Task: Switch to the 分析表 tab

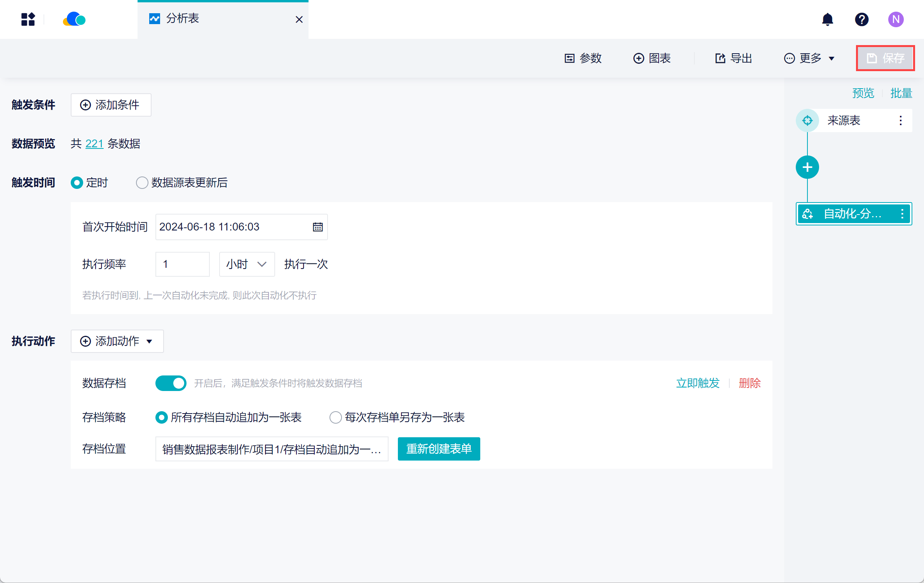Action: point(183,19)
